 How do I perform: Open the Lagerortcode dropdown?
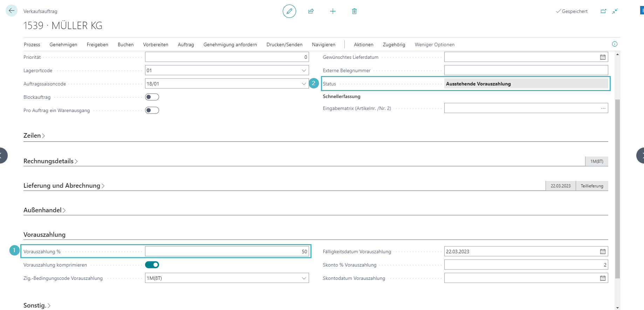pyautogui.click(x=304, y=70)
